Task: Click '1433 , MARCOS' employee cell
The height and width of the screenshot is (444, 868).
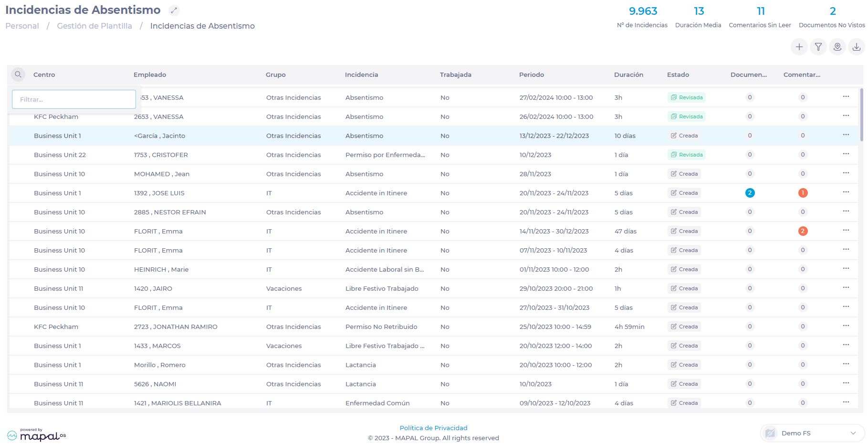Action: [157, 346]
